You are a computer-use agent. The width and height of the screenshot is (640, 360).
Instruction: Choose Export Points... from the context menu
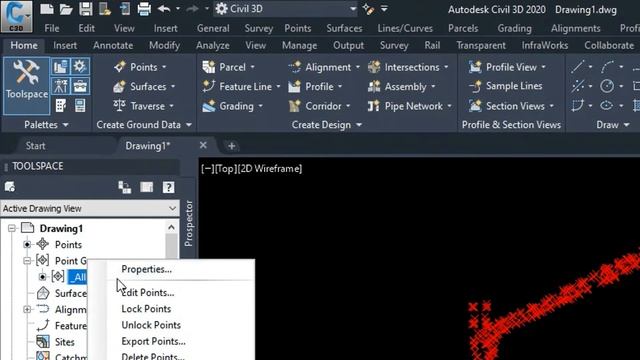[x=153, y=342]
